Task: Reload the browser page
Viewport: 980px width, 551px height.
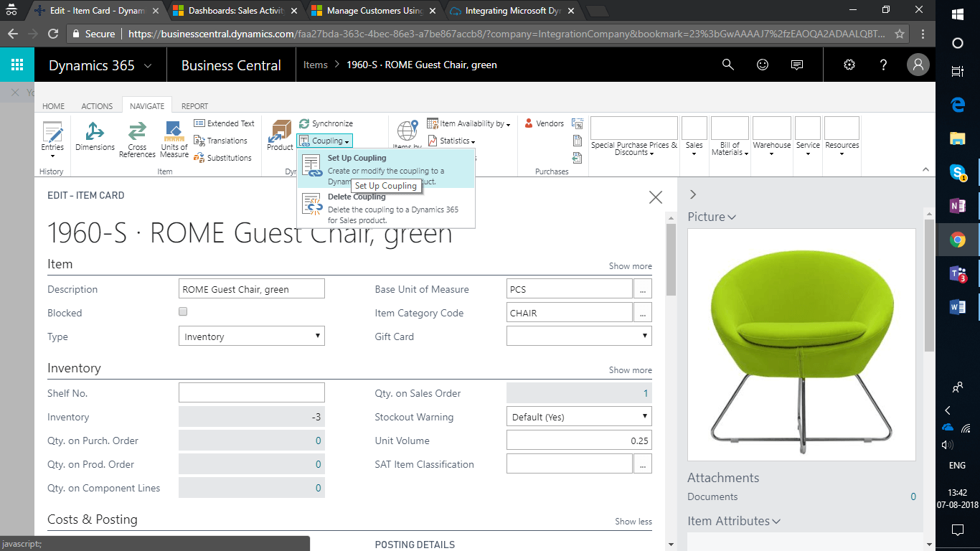Action: pyautogui.click(x=53, y=34)
